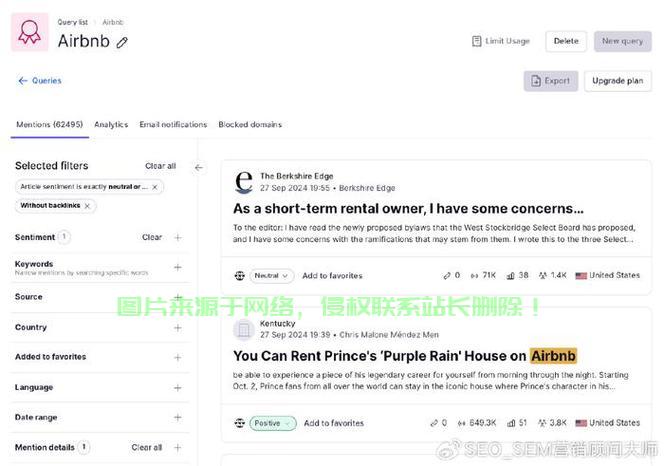Click the Upgrade plan button
The width and height of the screenshot is (664, 466).
click(x=617, y=81)
